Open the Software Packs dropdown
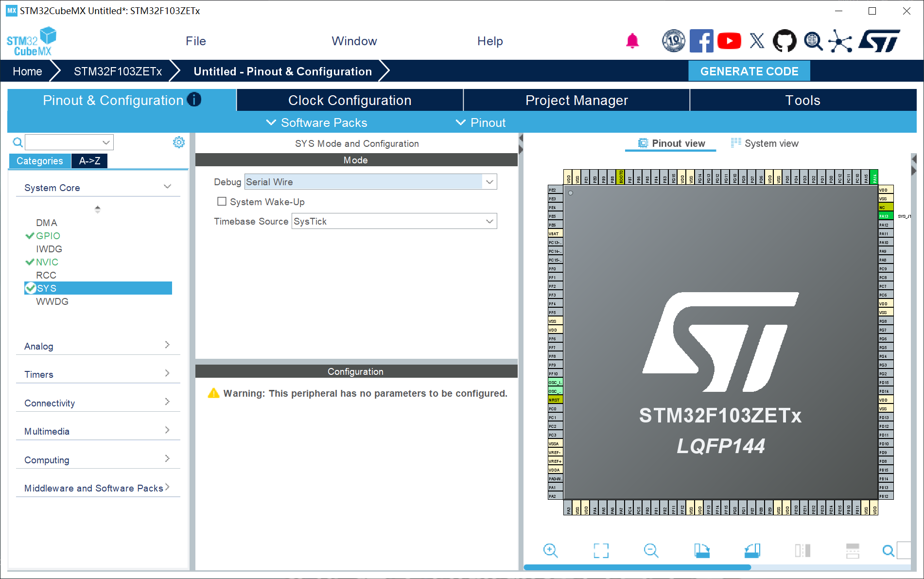This screenshot has height=579, width=924. (x=317, y=123)
